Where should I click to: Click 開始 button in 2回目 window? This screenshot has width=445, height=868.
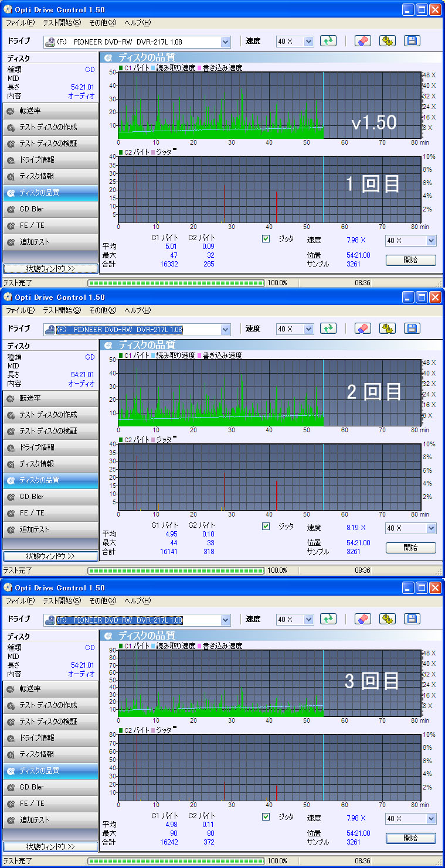point(410,548)
